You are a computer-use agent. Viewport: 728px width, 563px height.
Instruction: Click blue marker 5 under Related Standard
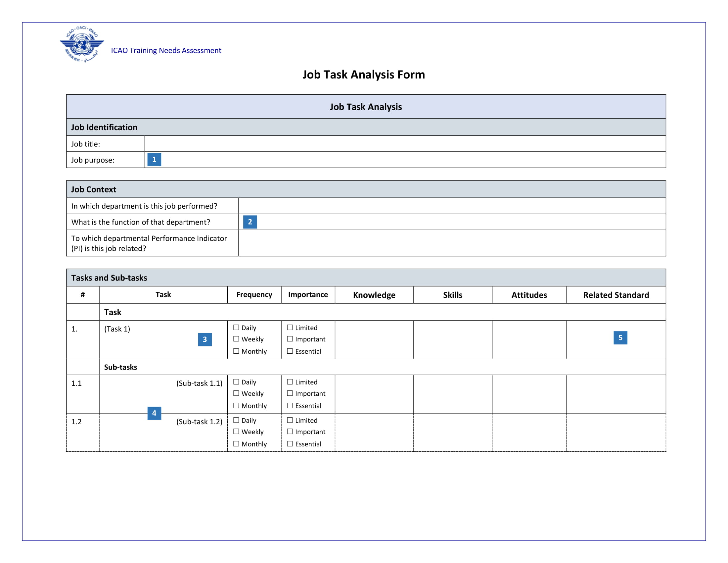[621, 337]
